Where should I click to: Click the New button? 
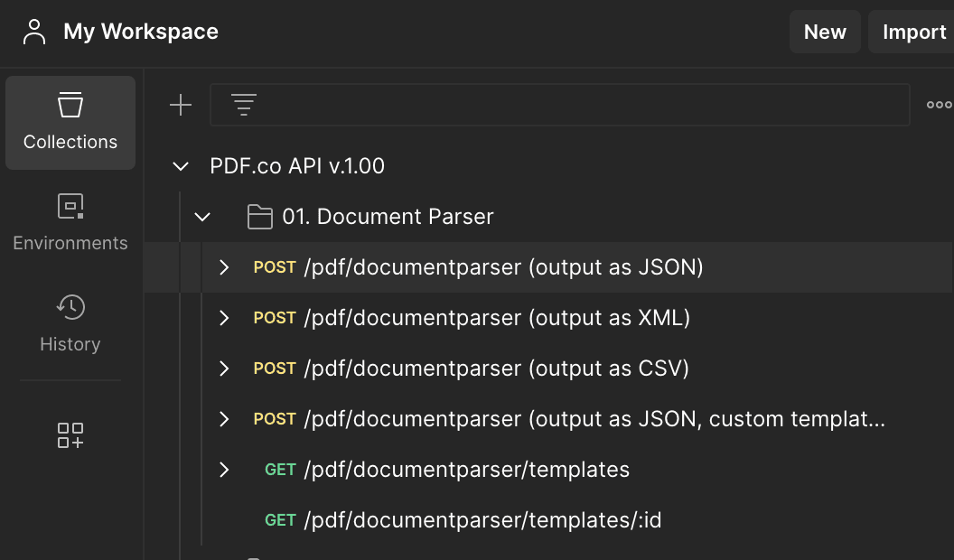tap(824, 33)
